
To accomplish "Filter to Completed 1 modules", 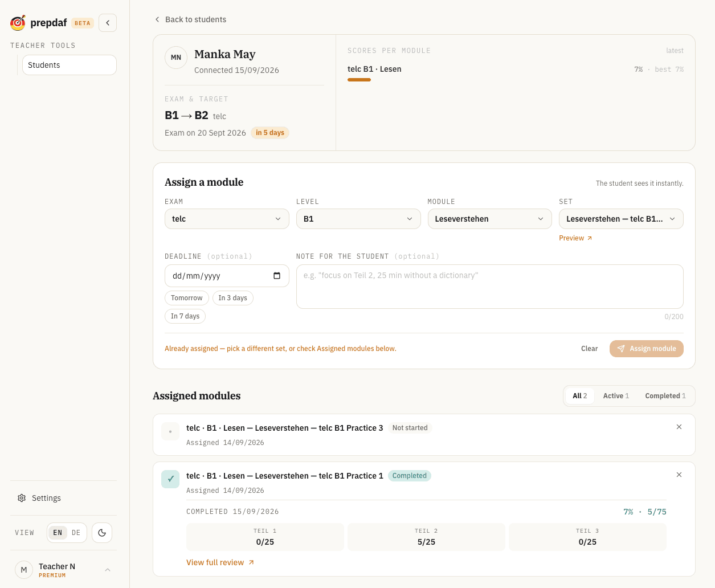I will (665, 396).
